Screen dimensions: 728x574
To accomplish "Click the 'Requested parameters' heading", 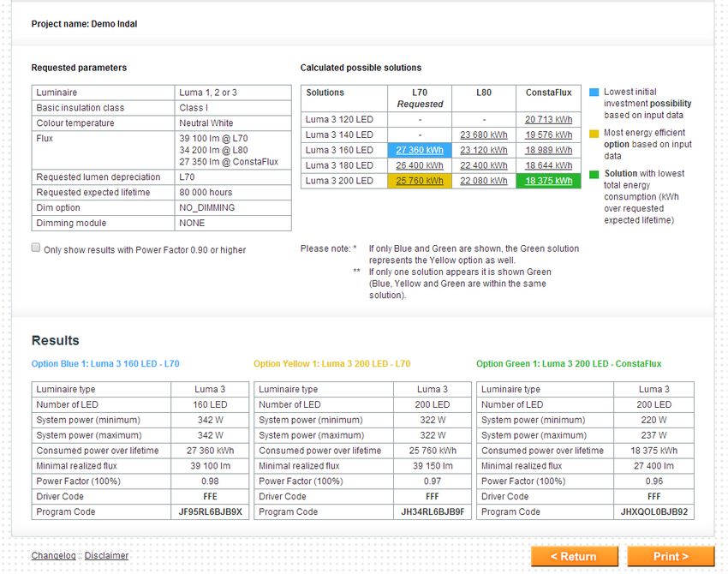I will (x=79, y=68).
